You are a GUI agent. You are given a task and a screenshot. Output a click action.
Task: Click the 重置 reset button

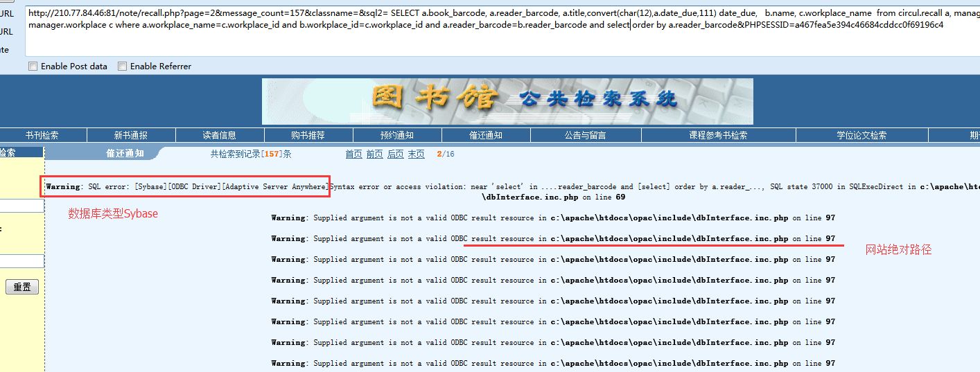pyautogui.click(x=22, y=287)
